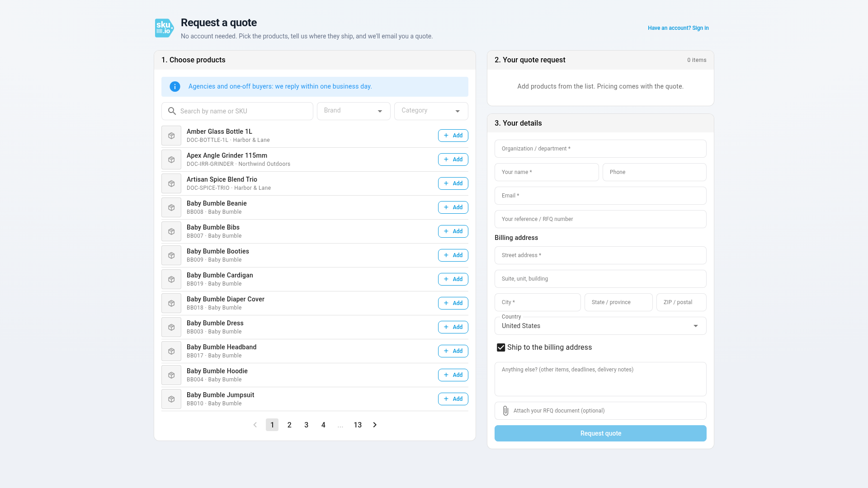Click the Baby Bumble Beanie box icon
The width and height of the screenshot is (868, 488).
pos(171,207)
